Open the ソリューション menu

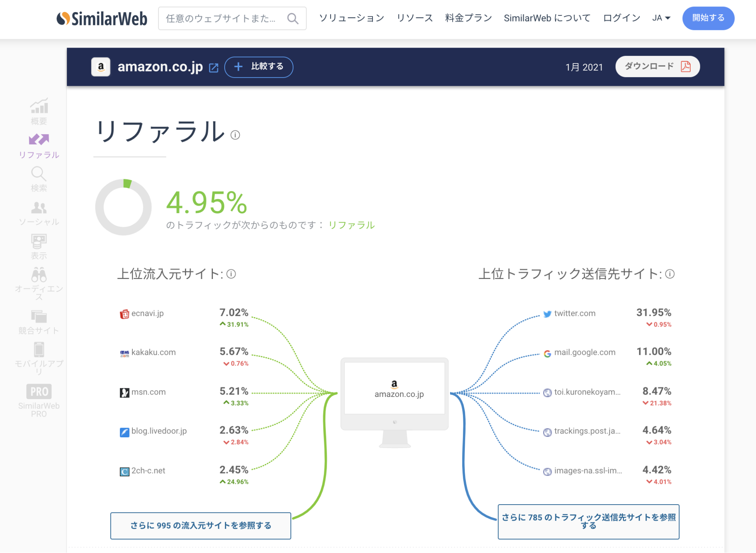click(x=351, y=18)
